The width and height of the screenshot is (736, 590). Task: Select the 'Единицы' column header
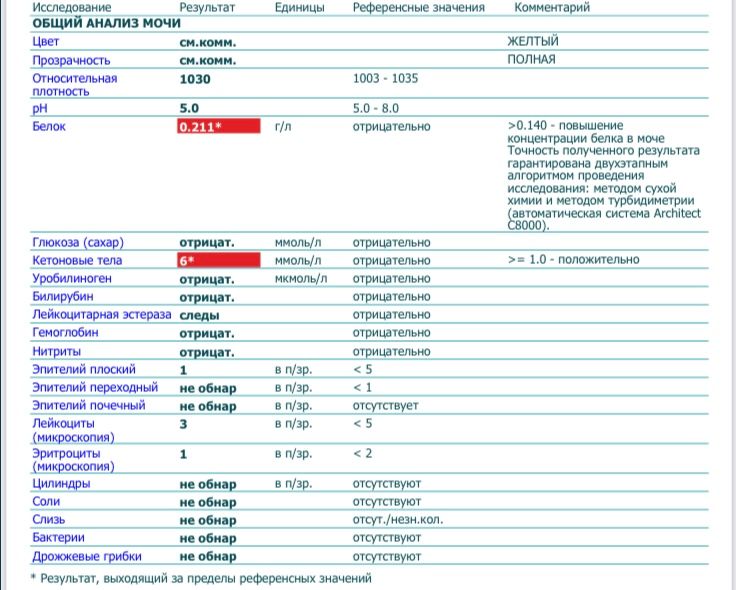click(299, 7)
